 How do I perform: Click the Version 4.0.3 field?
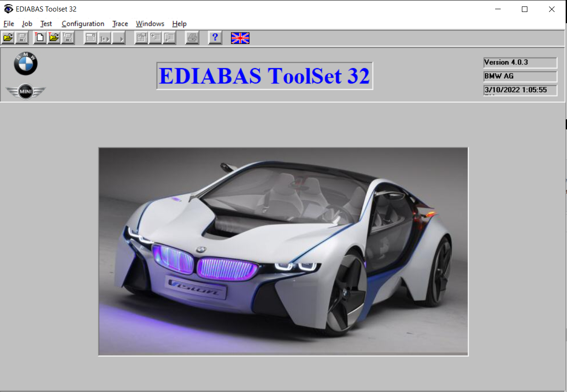tap(520, 63)
